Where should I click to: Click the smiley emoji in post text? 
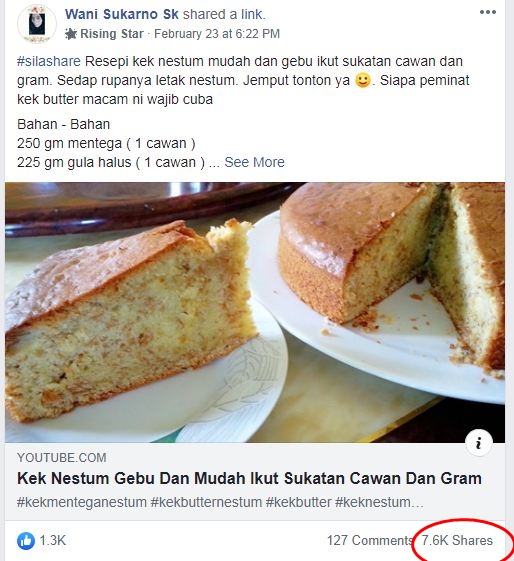[x=363, y=81]
